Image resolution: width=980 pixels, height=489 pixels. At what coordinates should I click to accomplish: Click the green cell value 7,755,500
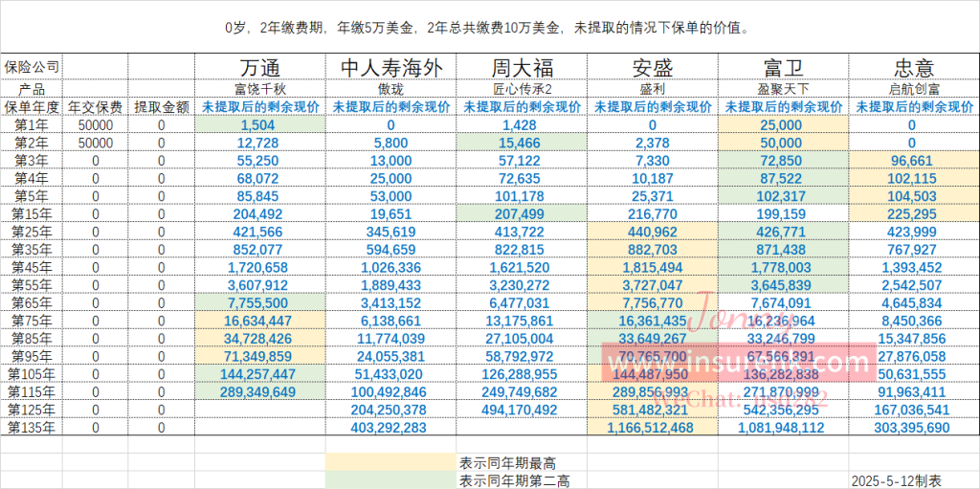[x=260, y=303]
